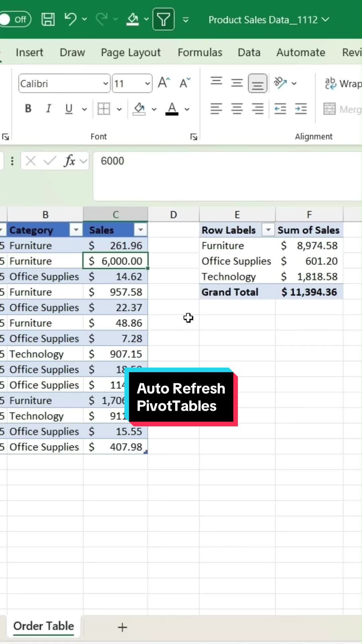Open Customize Quick Access Toolbar menu
This screenshot has height=644, width=362.
click(185, 20)
